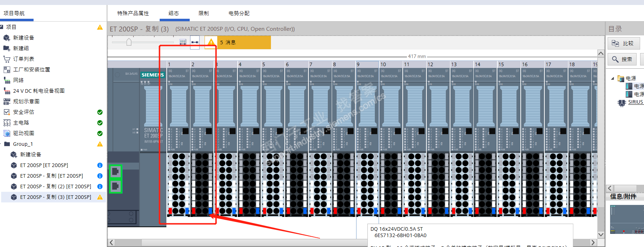Viewport: 644px width, 247px height.
Task: Select the second 电源 item in catalog
Action: tap(635, 94)
